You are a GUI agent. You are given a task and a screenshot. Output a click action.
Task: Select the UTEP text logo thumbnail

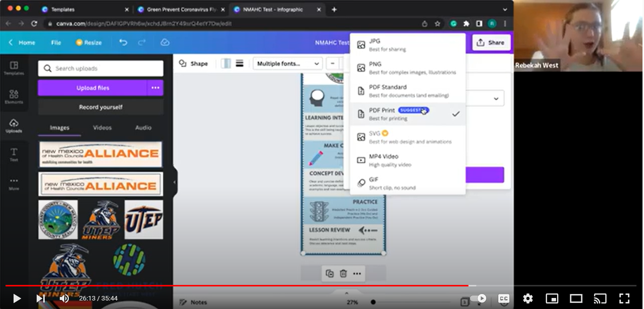[x=144, y=220]
